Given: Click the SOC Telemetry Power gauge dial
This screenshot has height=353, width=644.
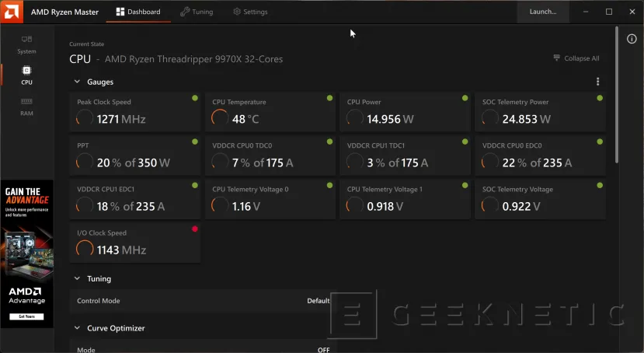Looking at the screenshot, I should click(490, 118).
